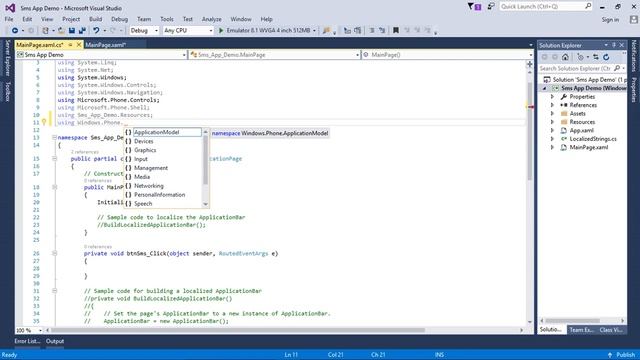Open the Debug configuration dropdown
Screen dimensions: 640x360
pos(144,31)
